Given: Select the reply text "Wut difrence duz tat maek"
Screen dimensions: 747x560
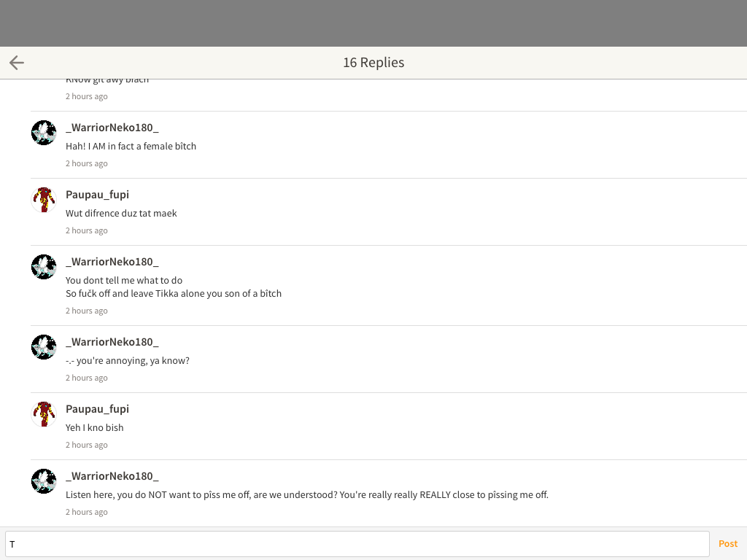Looking at the screenshot, I should coord(121,214).
